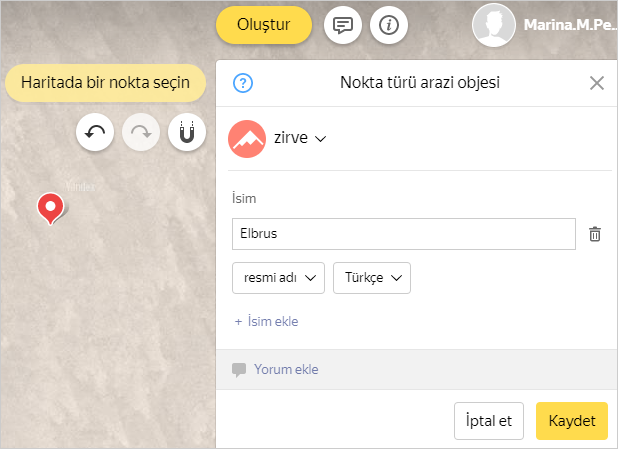Expand the zirve object type dropdown

click(x=300, y=139)
